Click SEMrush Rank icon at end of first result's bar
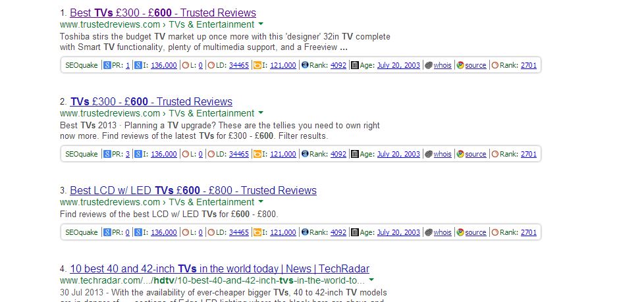 tap(495, 65)
